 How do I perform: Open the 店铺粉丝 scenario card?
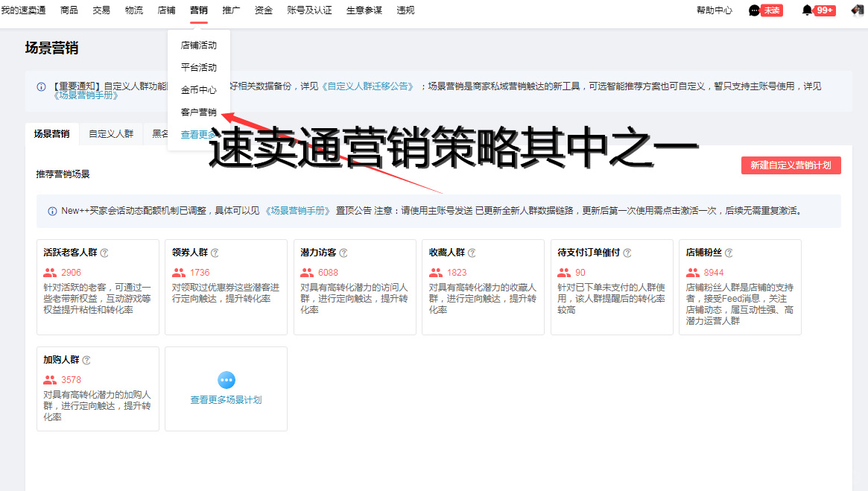[740, 288]
